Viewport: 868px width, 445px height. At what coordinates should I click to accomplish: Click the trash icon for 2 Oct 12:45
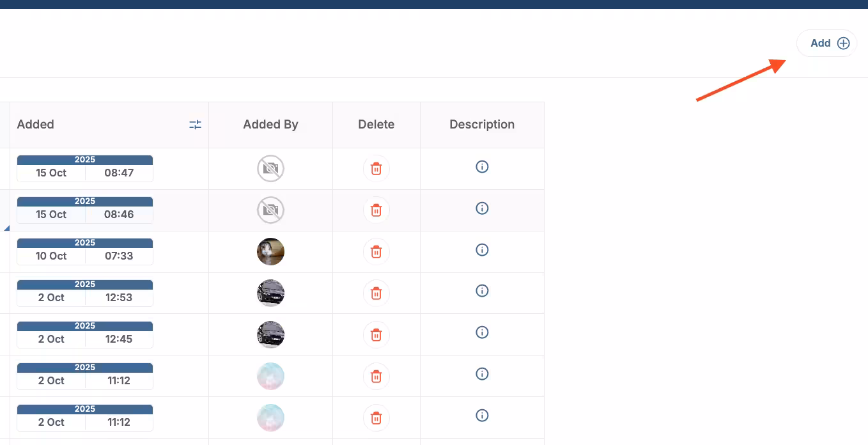(376, 335)
